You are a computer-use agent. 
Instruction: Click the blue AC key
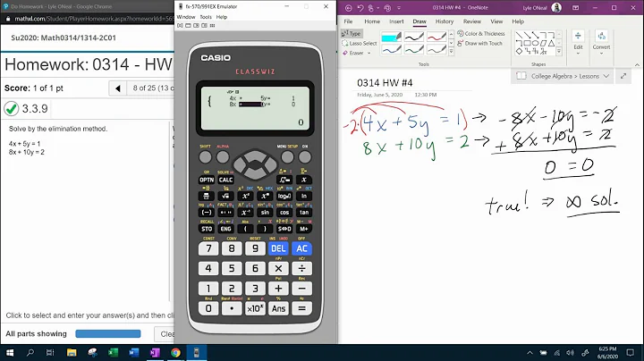pyautogui.click(x=302, y=248)
